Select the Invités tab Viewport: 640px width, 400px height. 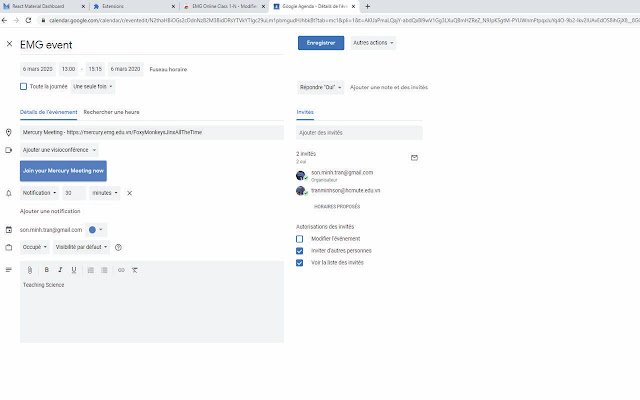(305, 112)
